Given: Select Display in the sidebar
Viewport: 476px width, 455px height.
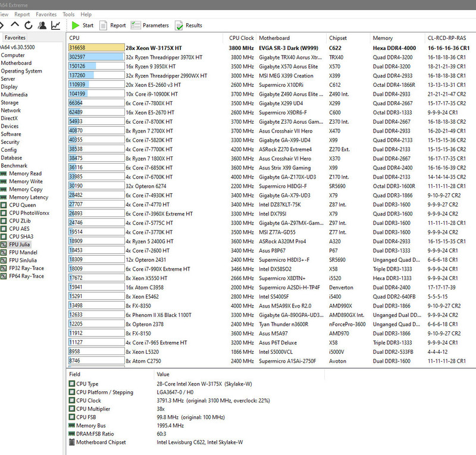Looking at the screenshot, I should click(9, 87).
